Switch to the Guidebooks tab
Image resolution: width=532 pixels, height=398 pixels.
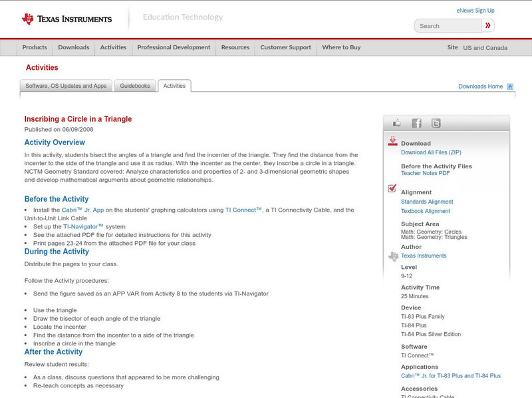135,86
